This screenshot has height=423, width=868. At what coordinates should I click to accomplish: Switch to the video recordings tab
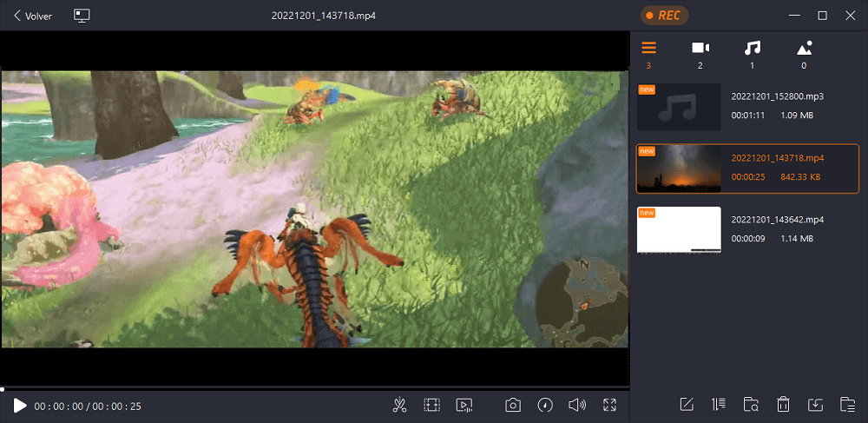tap(700, 54)
